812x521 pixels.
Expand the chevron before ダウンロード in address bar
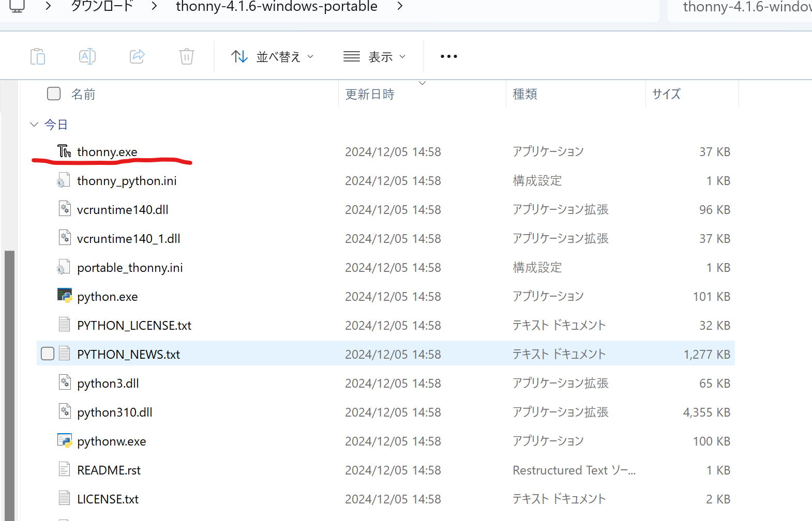coord(48,6)
